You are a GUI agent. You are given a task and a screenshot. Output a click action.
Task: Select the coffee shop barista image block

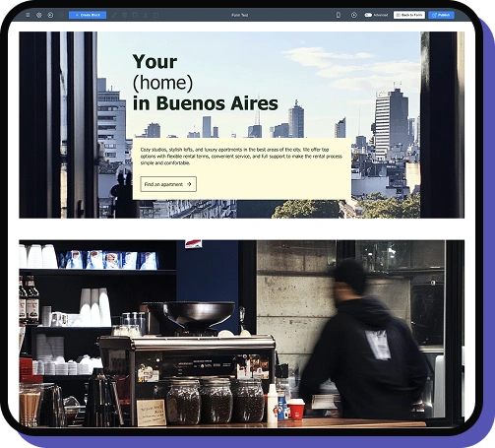(241, 334)
